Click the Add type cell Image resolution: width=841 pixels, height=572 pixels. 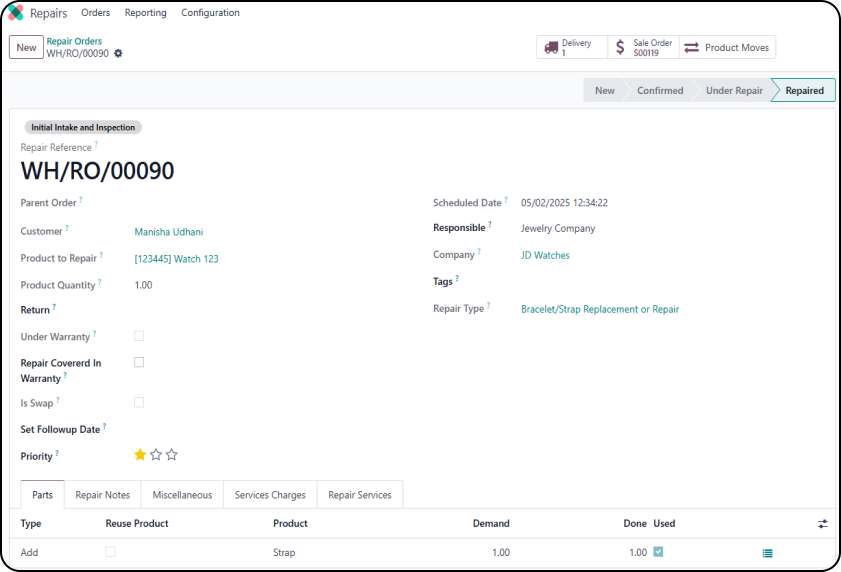tap(29, 553)
